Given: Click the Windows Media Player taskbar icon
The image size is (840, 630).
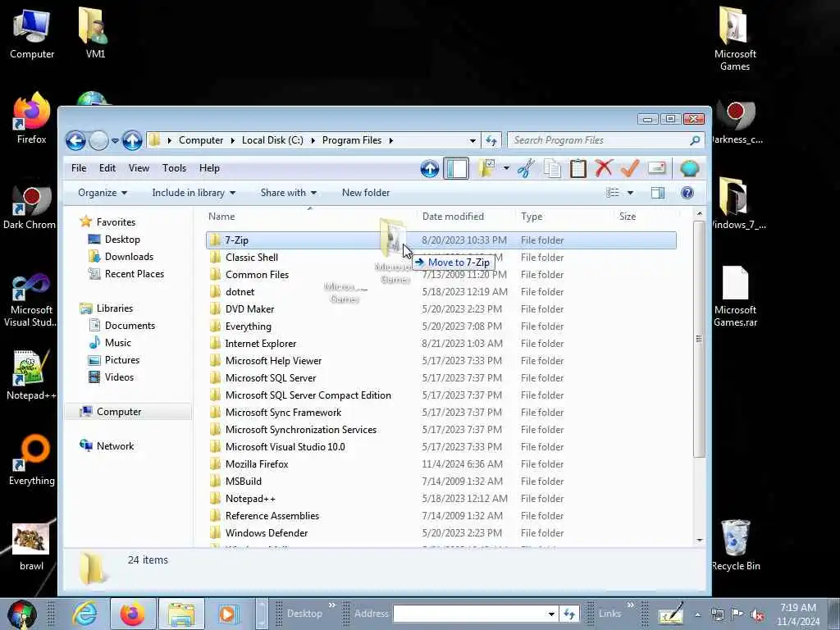Looking at the screenshot, I should (x=229, y=614).
